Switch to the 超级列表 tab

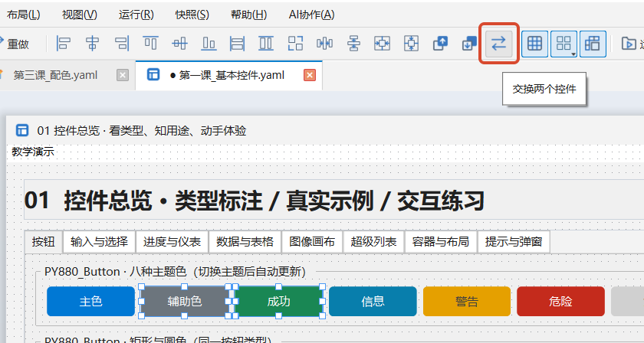tap(374, 242)
